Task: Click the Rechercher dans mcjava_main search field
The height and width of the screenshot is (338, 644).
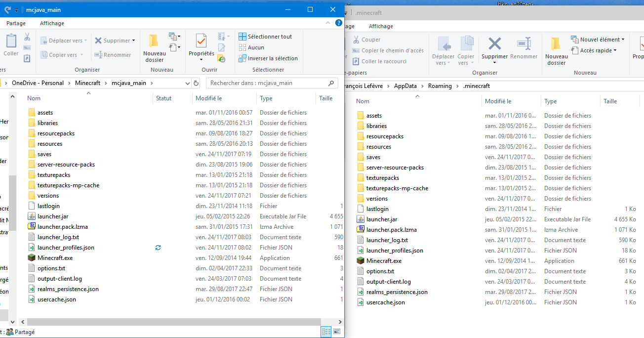Action: pyautogui.click(x=267, y=83)
